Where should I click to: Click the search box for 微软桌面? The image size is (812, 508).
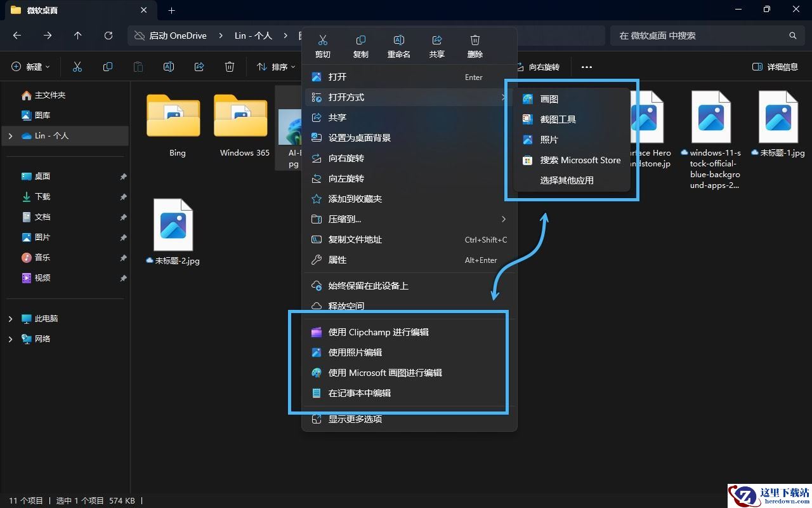[x=707, y=36]
